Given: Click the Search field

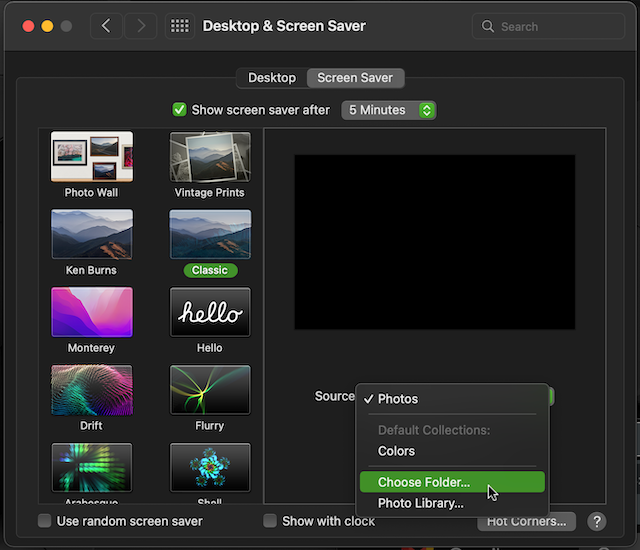Looking at the screenshot, I should click(550, 26).
